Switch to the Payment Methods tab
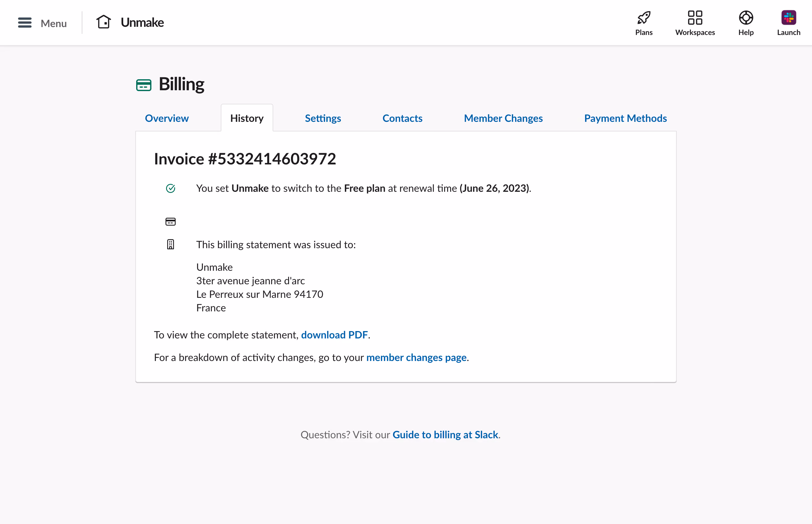The height and width of the screenshot is (524, 812). [625, 118]
